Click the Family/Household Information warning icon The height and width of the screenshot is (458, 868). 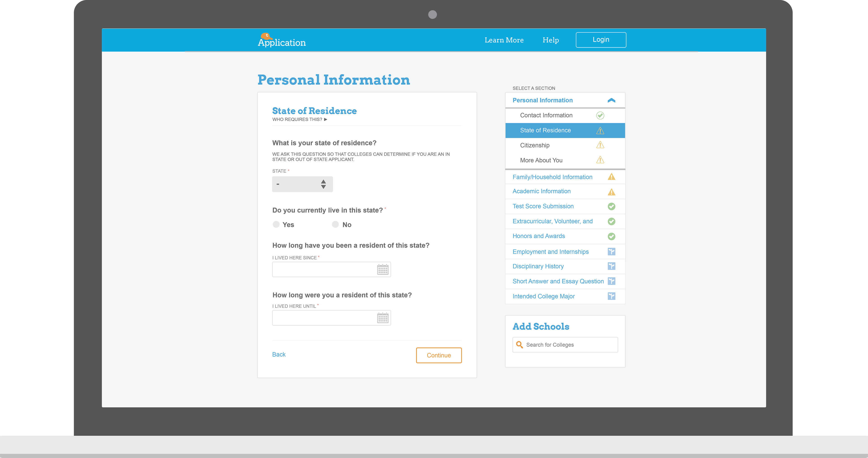[611, 177]
